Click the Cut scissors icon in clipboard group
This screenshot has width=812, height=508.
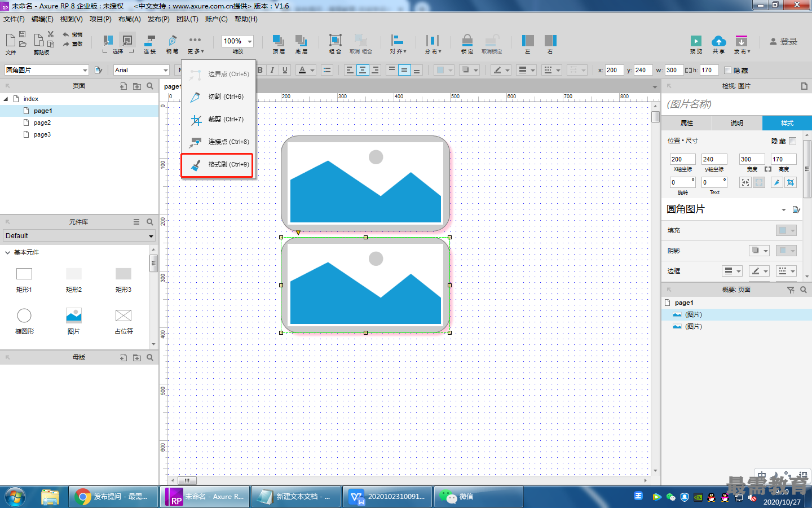point(51,34)
